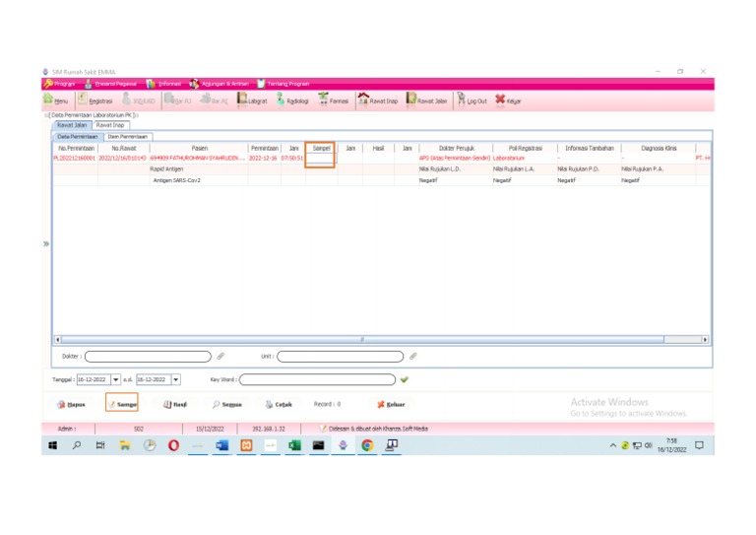Click the paperclip icon beside Dokter field
The height and width of the screenshot is (535, 756).
pos(220,356)
